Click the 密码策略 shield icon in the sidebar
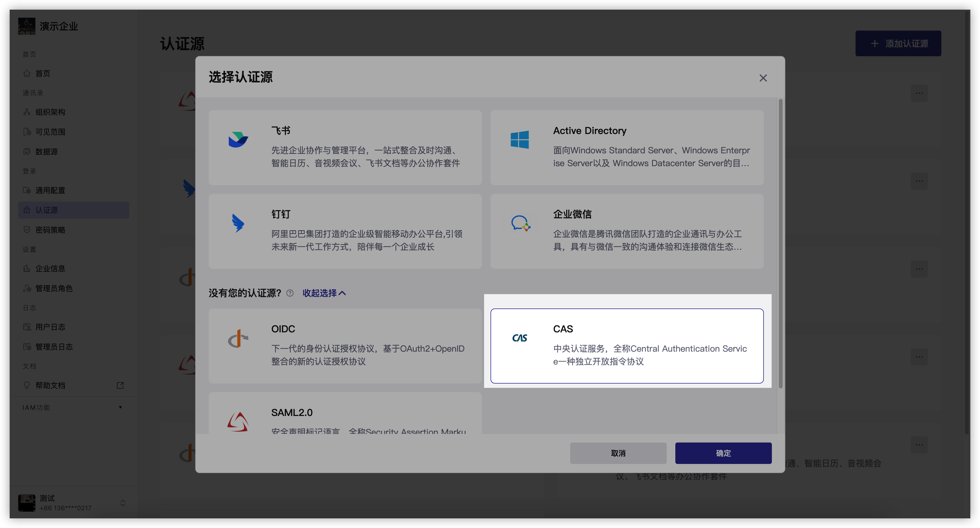The height and width of the screenshot is (528, 980). pos(27,230)
